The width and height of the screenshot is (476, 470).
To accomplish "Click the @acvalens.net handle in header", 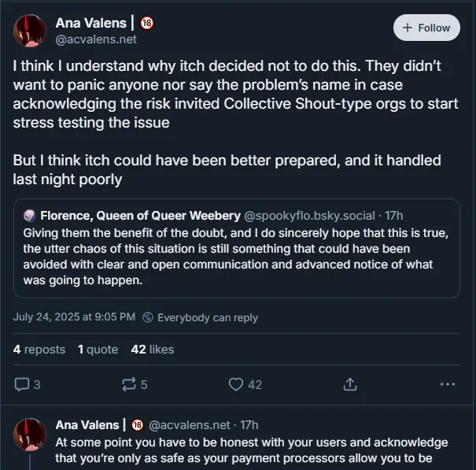I will pyautogui.click(x=95, y=39).
